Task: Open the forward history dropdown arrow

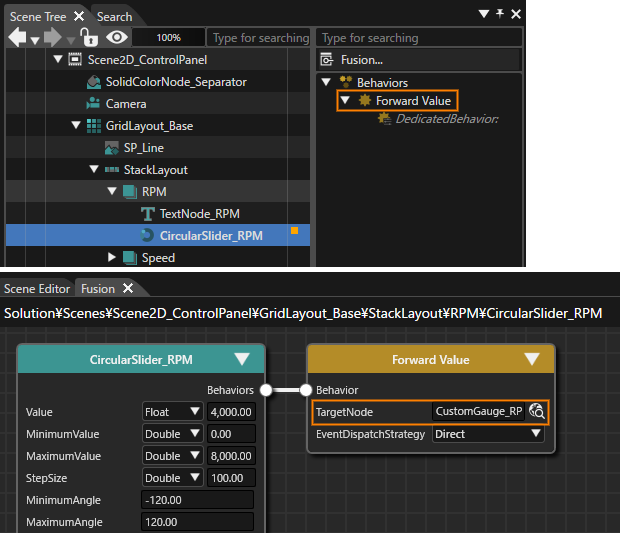Action: (x=70, y=40)
